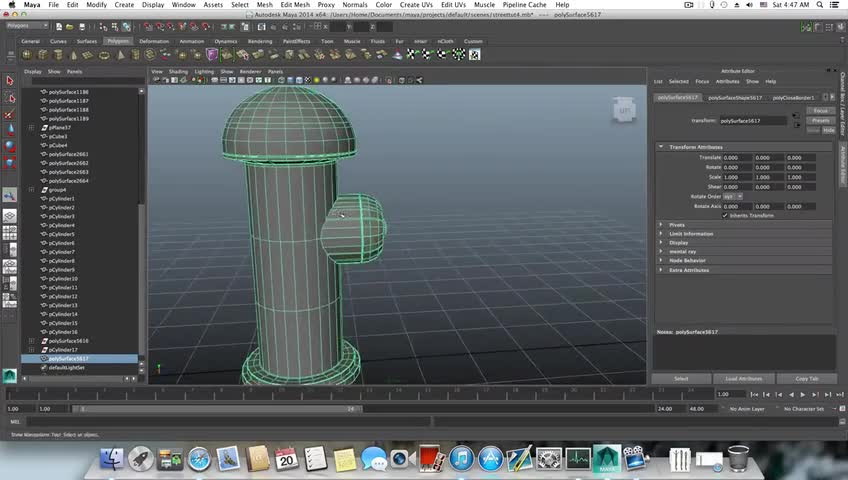Expand the group4 node in Outliner
Image resolution: width=848 pixels, height=480 pixels.
tap(33, 190)
